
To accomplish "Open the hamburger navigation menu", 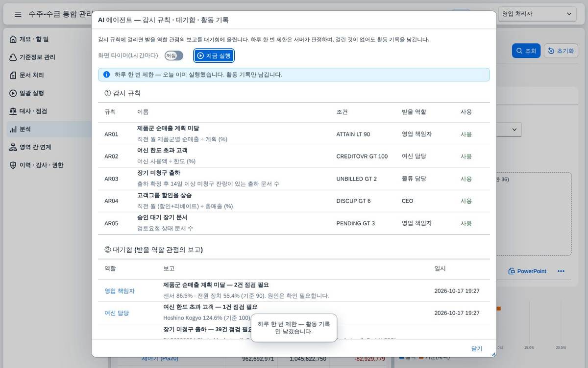I will [18, 14].
